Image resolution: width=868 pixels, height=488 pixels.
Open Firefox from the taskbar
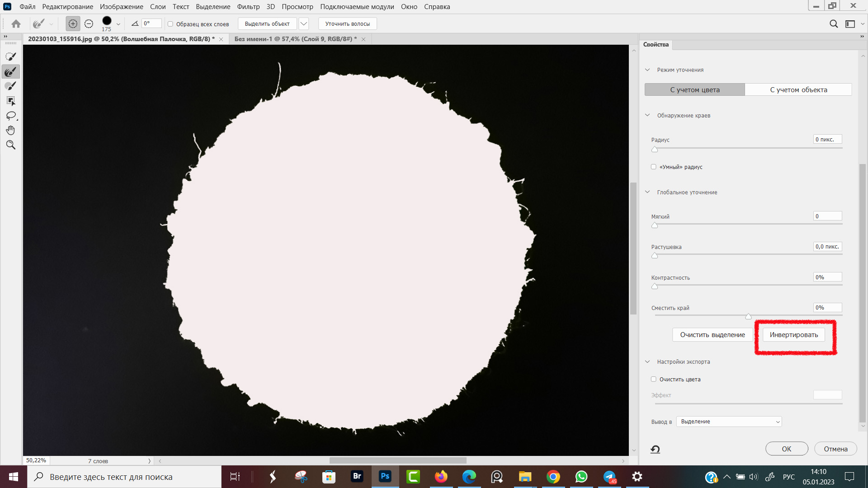pyautogui.click(x=441, y=476)
